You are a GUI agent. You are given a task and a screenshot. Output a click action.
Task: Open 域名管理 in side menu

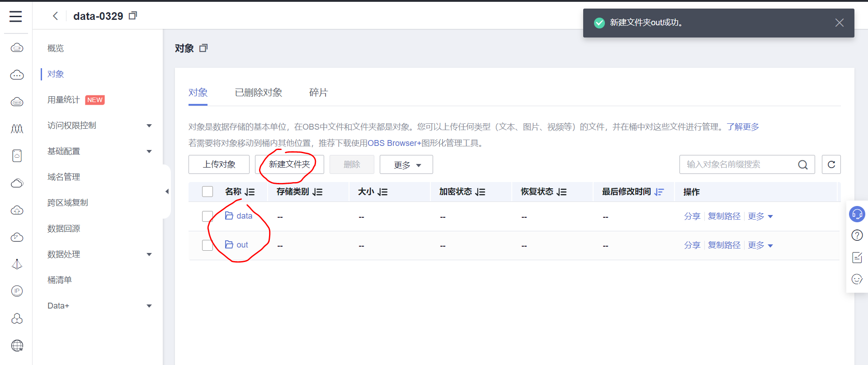(64, 177)
